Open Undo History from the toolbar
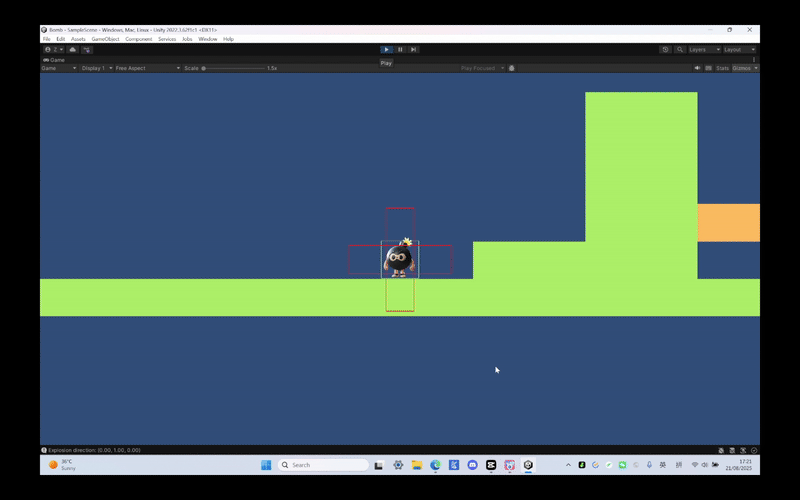Viewport: 800px width, 500px height. point(665,49)
